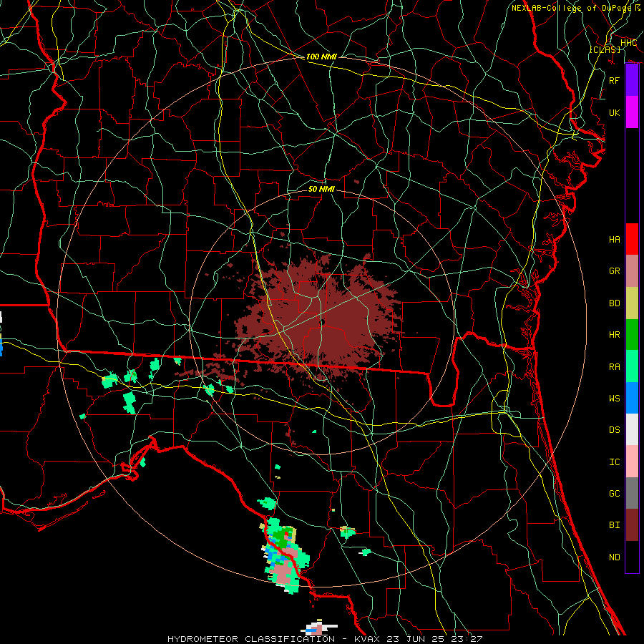Click the 50 NMI range ring label
This screenshot has height=644, width=644.
tap(321, 189)
